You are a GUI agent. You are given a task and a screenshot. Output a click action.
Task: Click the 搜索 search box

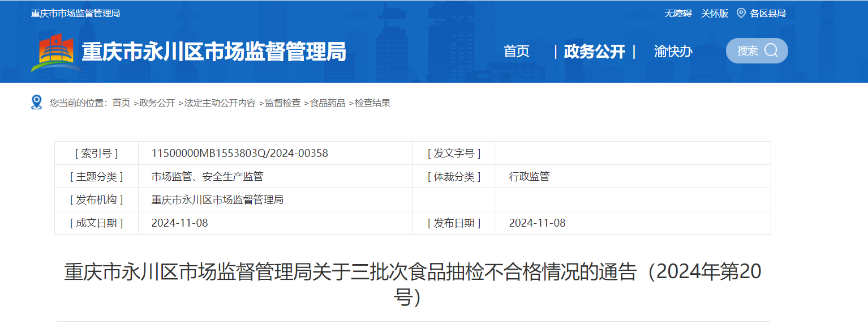coord(757,51)
